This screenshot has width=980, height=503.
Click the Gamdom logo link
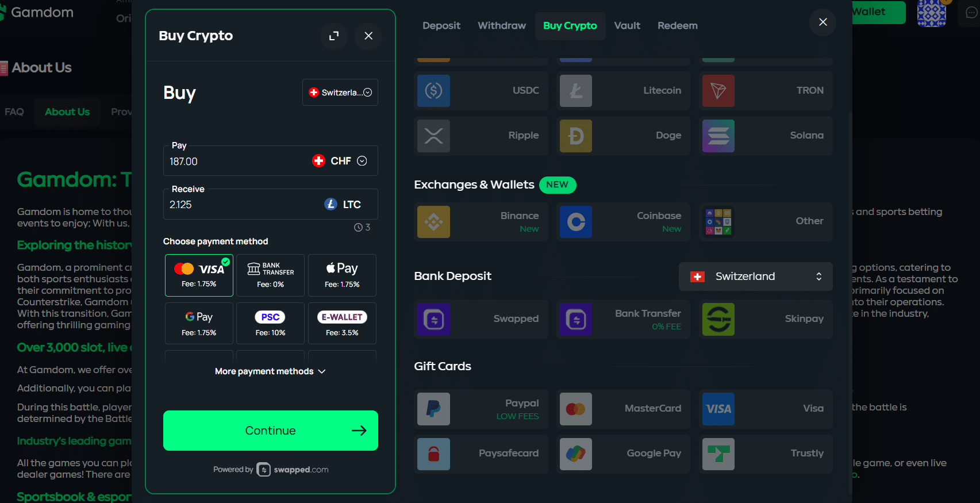pyautogui.click(x=37, y=13)
